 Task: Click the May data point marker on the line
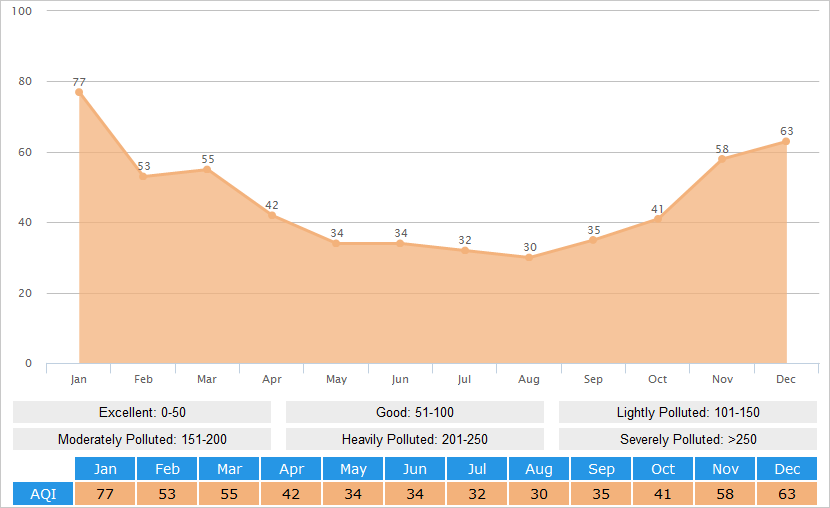336,243
